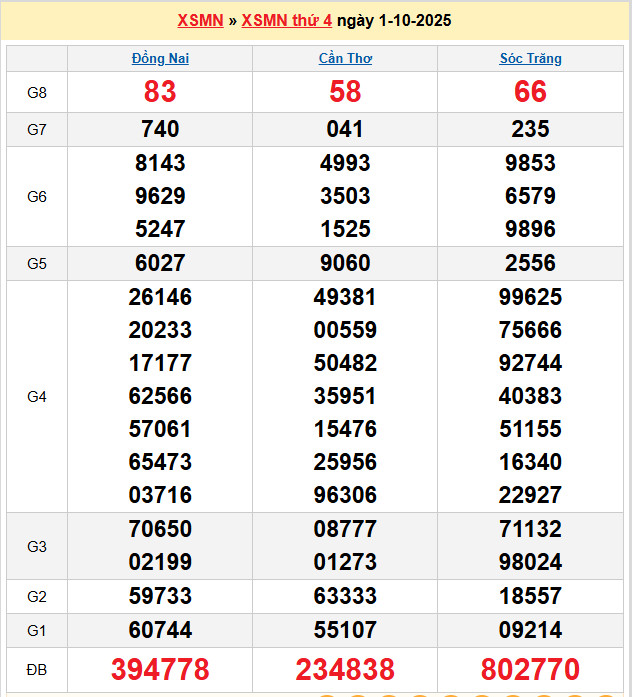The width and height of the screenshot is (632, 697).
Task: Click the G8 result 83 for Đồng Nai
Action: coord(160,92)
